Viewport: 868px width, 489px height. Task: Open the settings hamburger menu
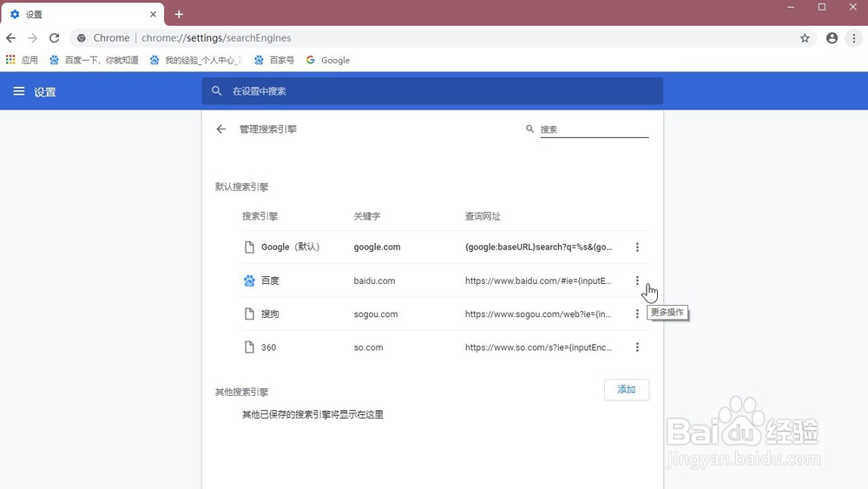point(19,91)
